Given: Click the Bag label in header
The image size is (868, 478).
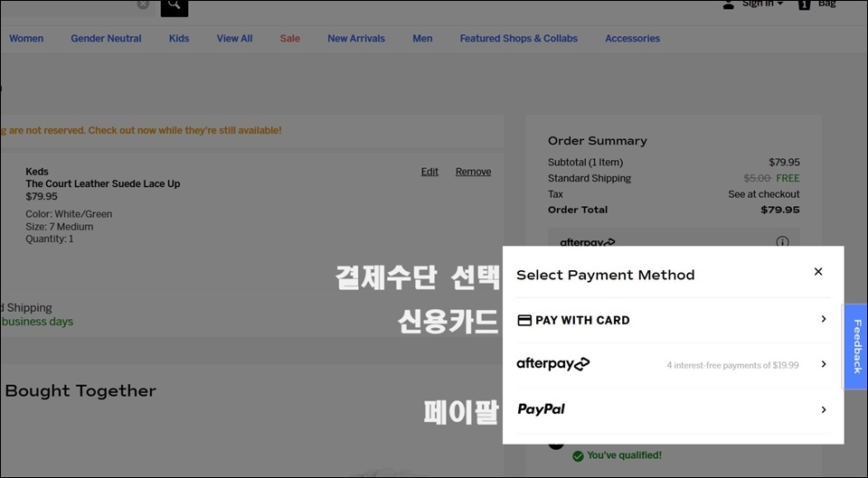Looking at the screenshot, I should pos(826,4).
